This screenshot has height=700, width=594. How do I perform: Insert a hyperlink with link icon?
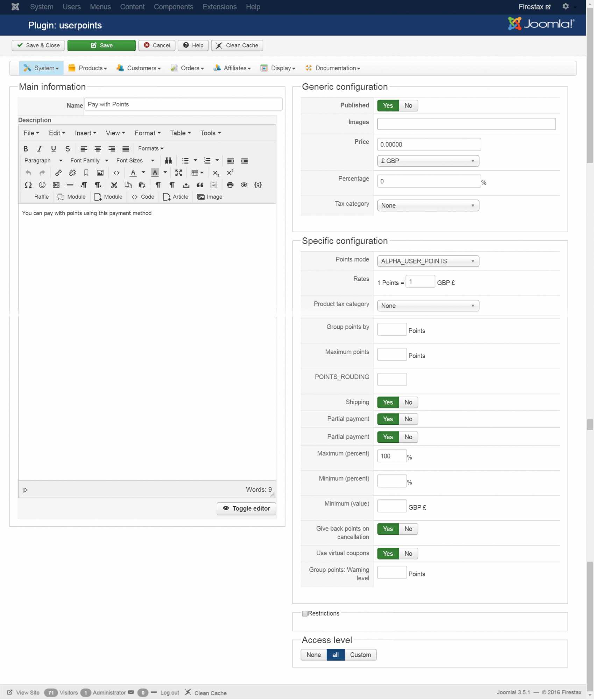coord(58,173)
